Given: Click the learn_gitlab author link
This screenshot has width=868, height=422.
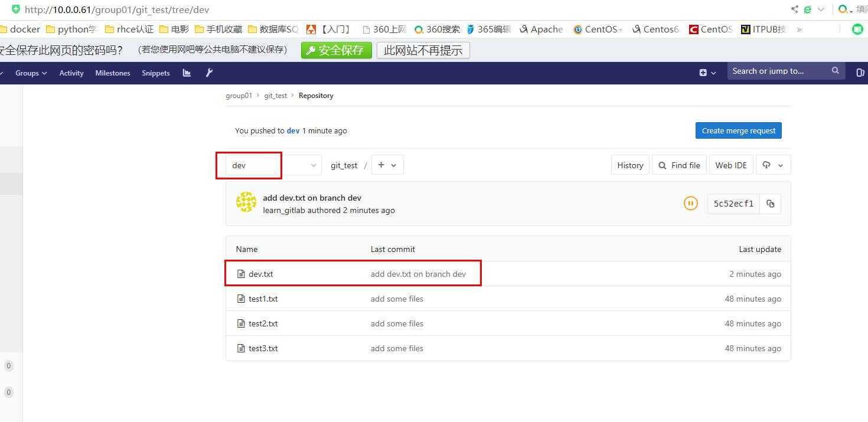Looking at the screenshot, I should [284, 210].
